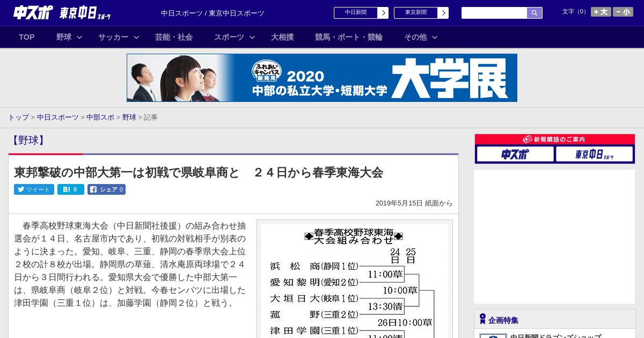
Task: Click the date text 2019年5月15日 紙面から
Action: click(x=414, y=203)
